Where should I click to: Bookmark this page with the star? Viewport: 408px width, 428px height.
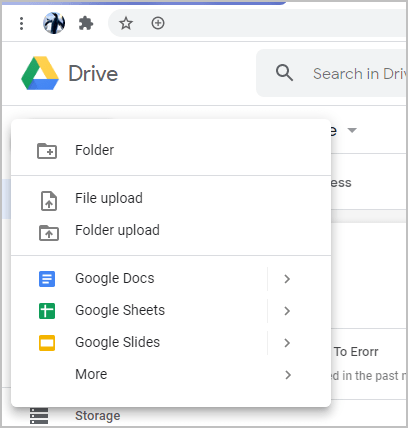pyautogui.click(x=126, y=23)
